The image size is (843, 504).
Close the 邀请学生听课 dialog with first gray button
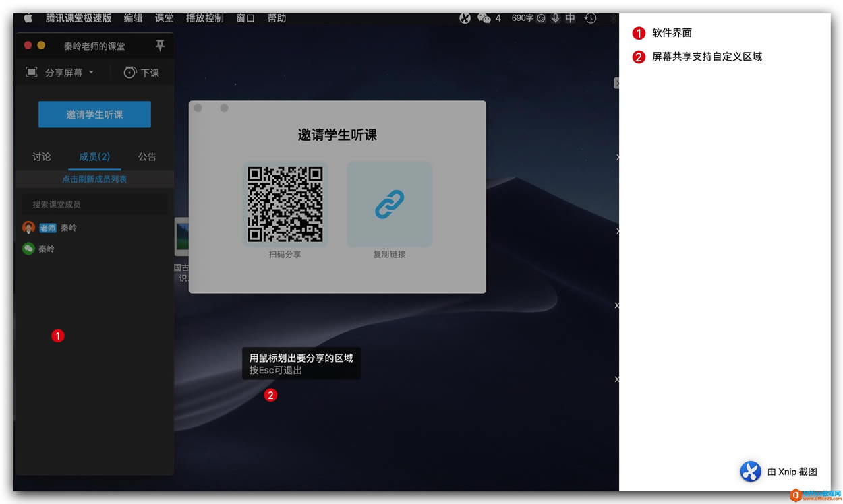(198, 108)
